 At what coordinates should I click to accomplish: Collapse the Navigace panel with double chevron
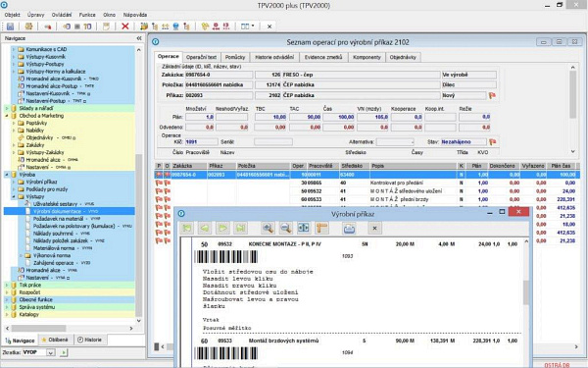[139, 38]
